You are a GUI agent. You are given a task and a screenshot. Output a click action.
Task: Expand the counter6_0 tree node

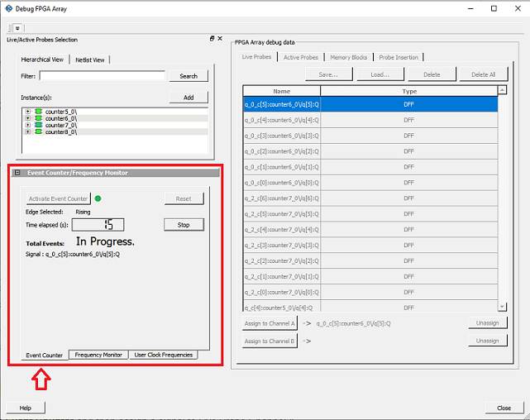(x=28, y=118)
